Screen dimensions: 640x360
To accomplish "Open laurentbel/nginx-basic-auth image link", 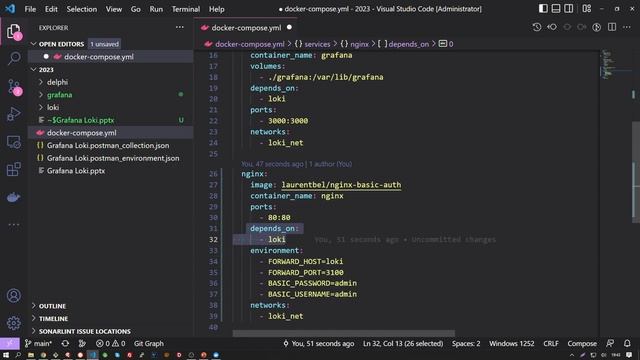I will pos(341,185).
